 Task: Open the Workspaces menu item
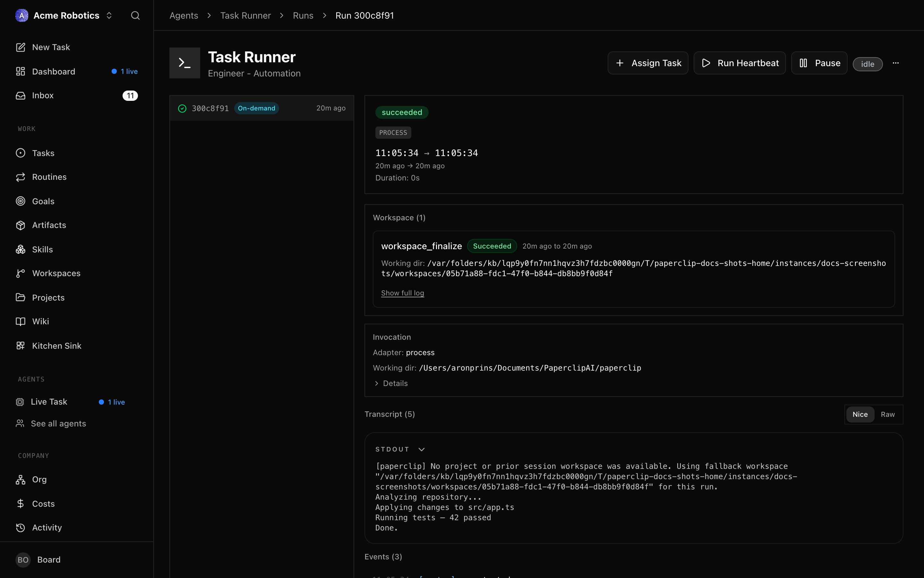[x=76, y=273]
